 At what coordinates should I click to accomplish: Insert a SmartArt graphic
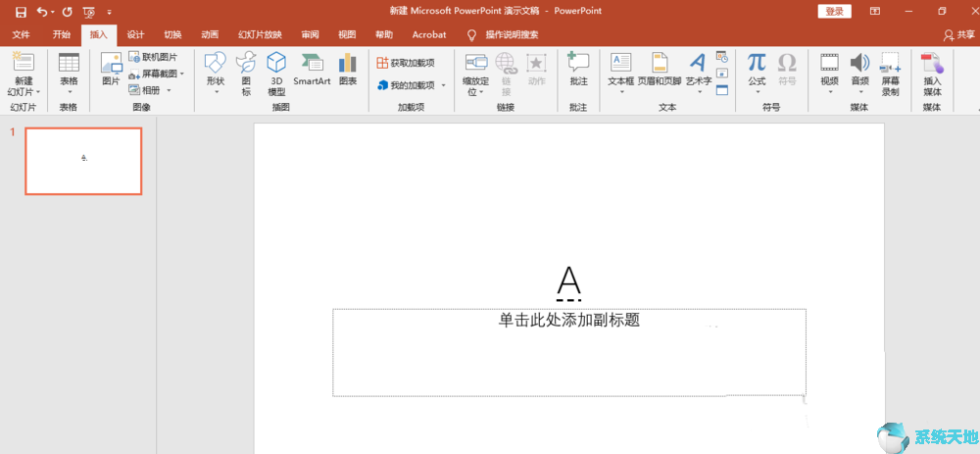pyautogui.click(x=312, y=70)
